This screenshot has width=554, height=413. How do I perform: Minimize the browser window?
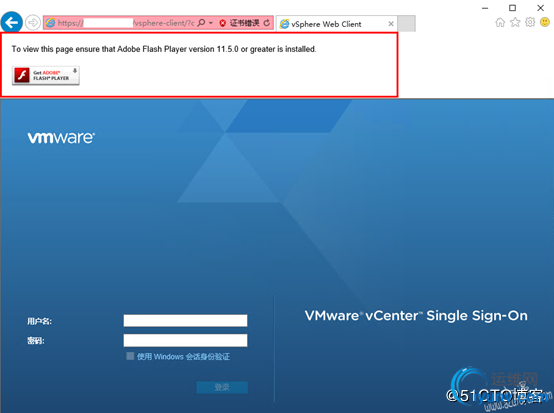[485, 8]
